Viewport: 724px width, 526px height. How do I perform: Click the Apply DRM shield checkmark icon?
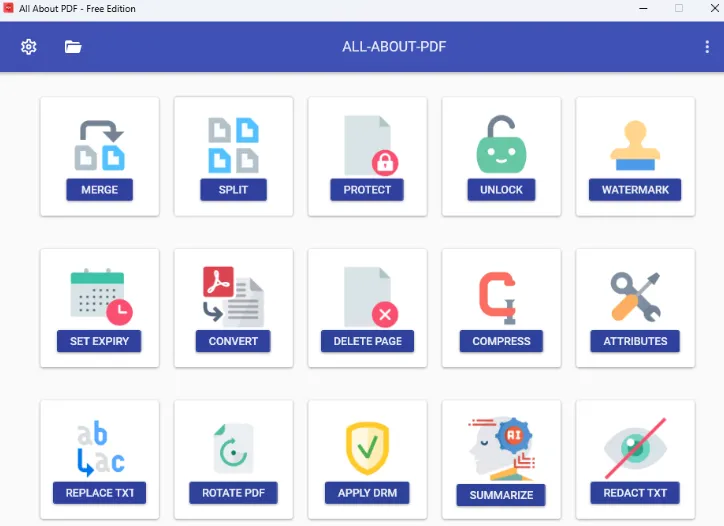[368, 448]
